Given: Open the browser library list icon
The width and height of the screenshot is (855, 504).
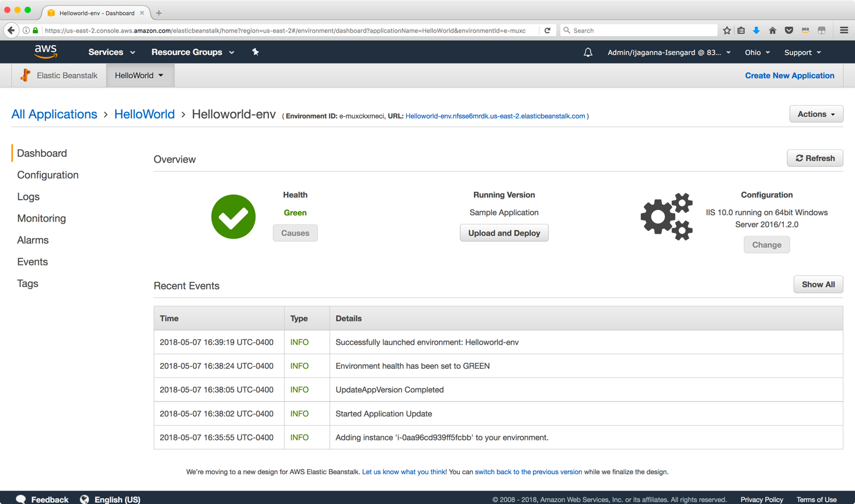Looking at the screenshot, I should pyautogui.click(x=741, y=30).
